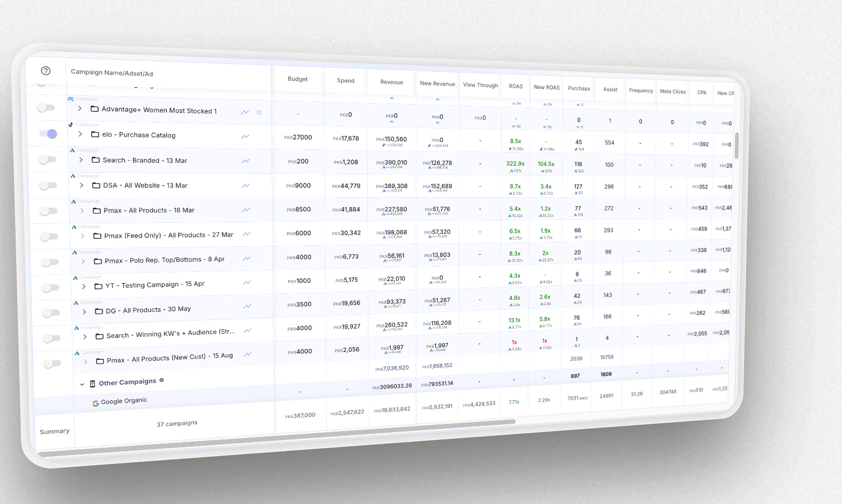The width and height of the screenshot is (842, 504).
Task: Open the folder icon of Pmax - Polo Rep. Top/Bottoms
Action: point(98,261)
